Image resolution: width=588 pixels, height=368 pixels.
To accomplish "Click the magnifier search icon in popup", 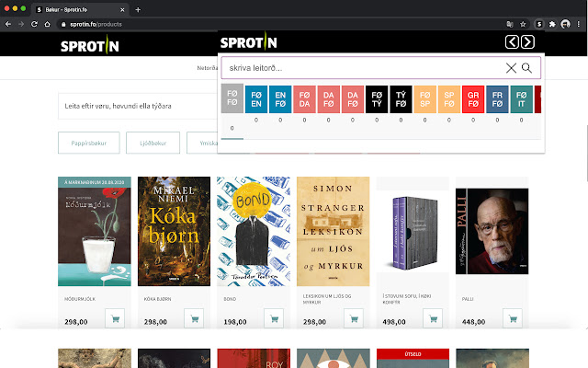I will click(526, 68).
